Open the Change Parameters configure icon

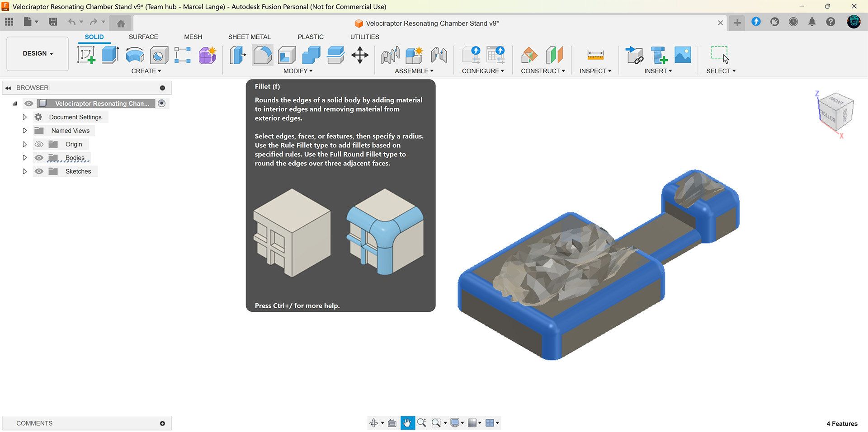click(472, 55)
